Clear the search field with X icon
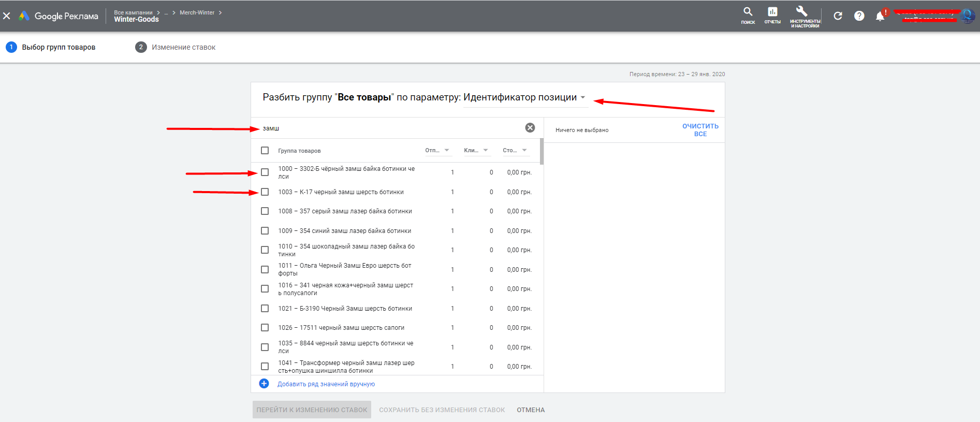 [x=530, y=128]
